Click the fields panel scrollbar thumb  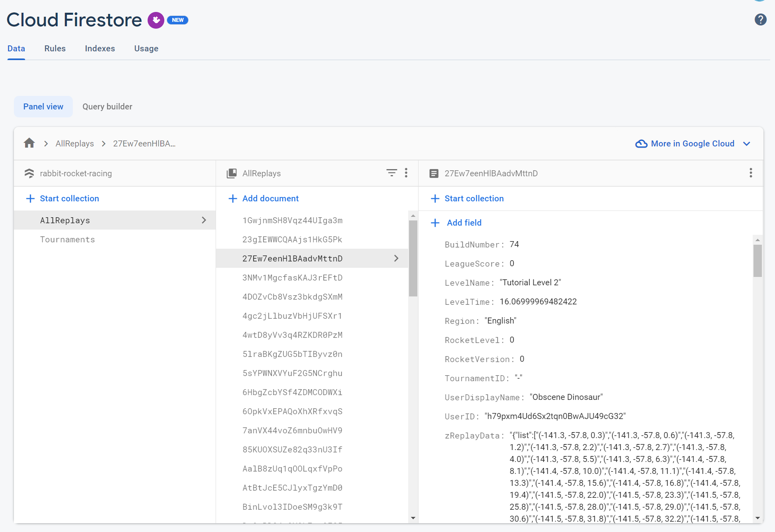coord(757,261)
